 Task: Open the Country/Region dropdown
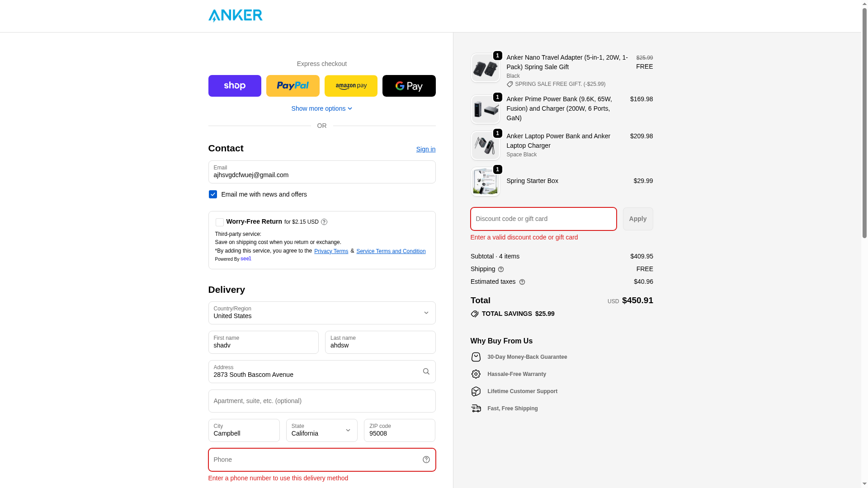tap(322, 313)
